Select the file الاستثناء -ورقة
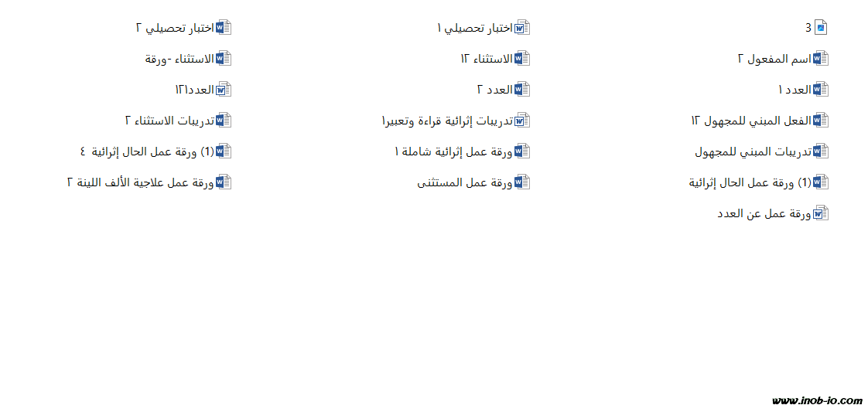868x405 pixels. (x=179, y=59)
